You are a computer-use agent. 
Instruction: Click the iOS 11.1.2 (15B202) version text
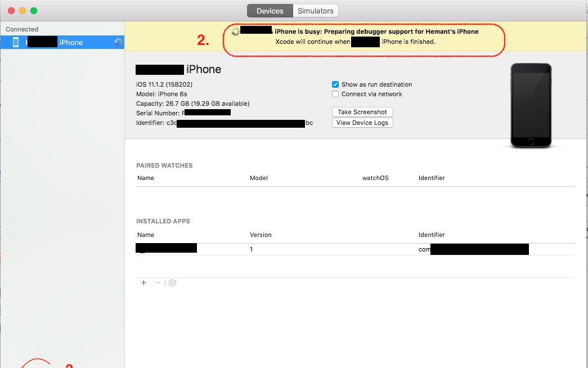point(164,84)
